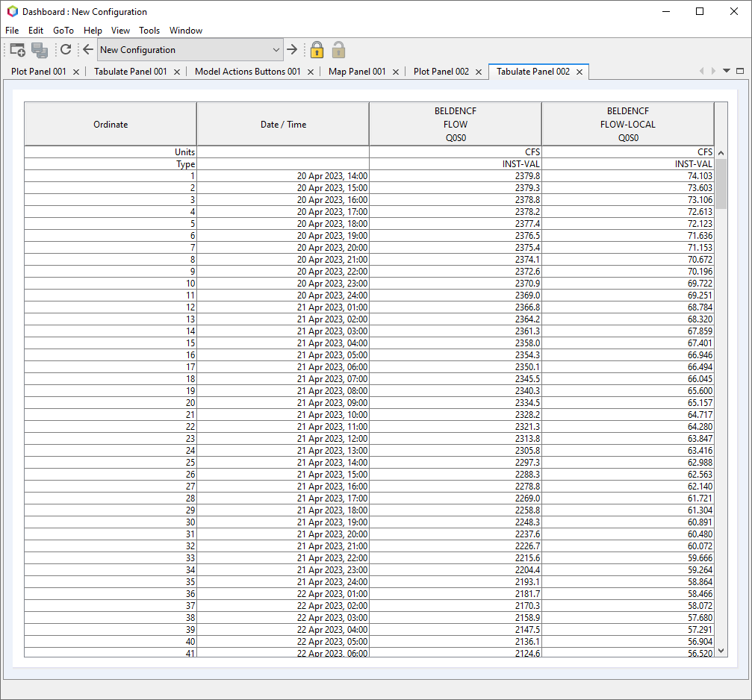This screenshot has width=752, height=700.
Task: Click the forward arrow icon after the configuration dropdown
Action: pos(292,49)
